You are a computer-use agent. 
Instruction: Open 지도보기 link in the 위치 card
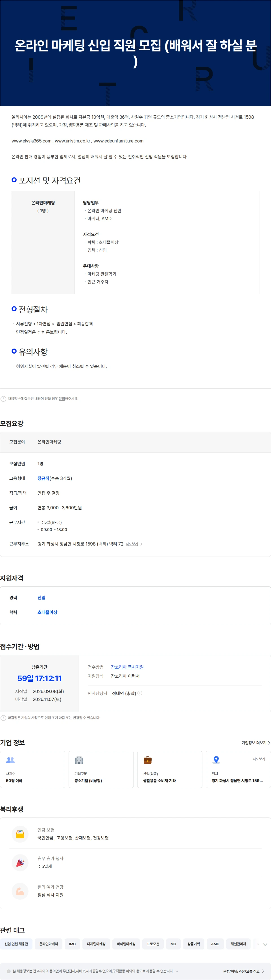point(259,759)
